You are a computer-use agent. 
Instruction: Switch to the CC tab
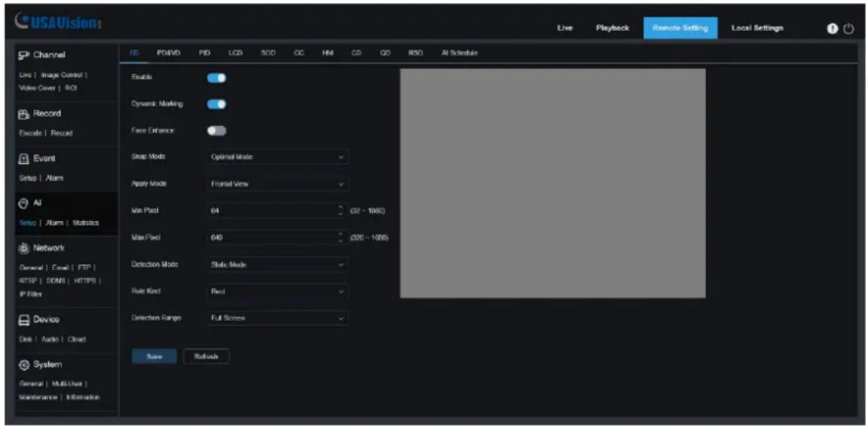pyautogui.click(x=298, y=53)
